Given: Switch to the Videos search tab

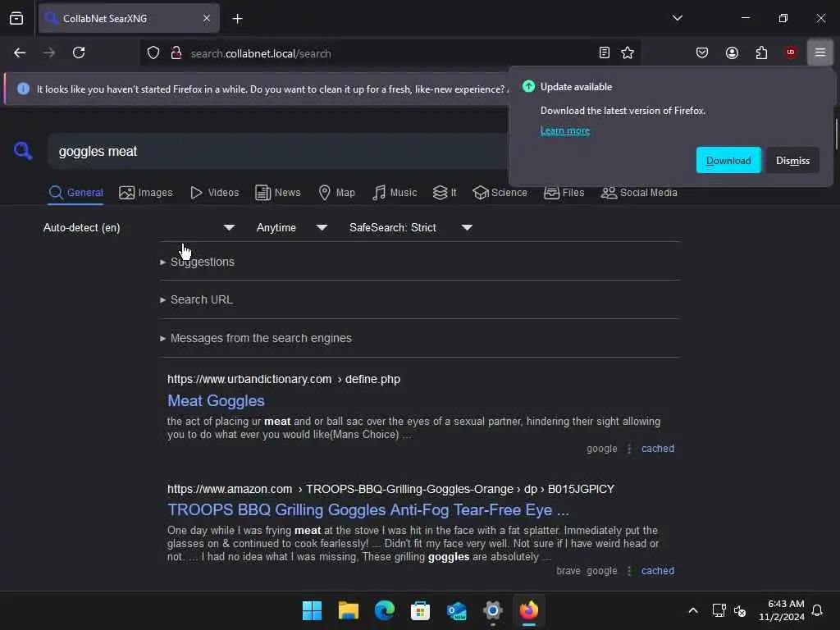Looking at the screenshot, I should pyautogui.click(x=215, y=192).
